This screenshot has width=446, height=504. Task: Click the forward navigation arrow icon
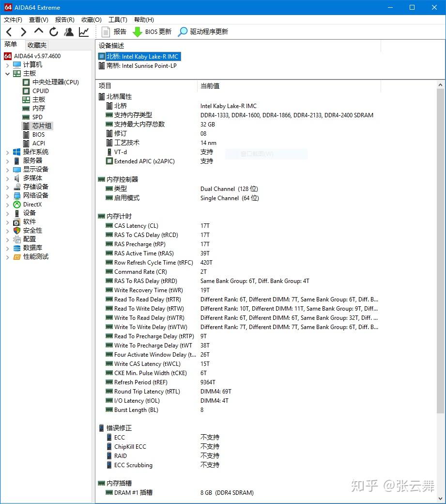[23, 31]
